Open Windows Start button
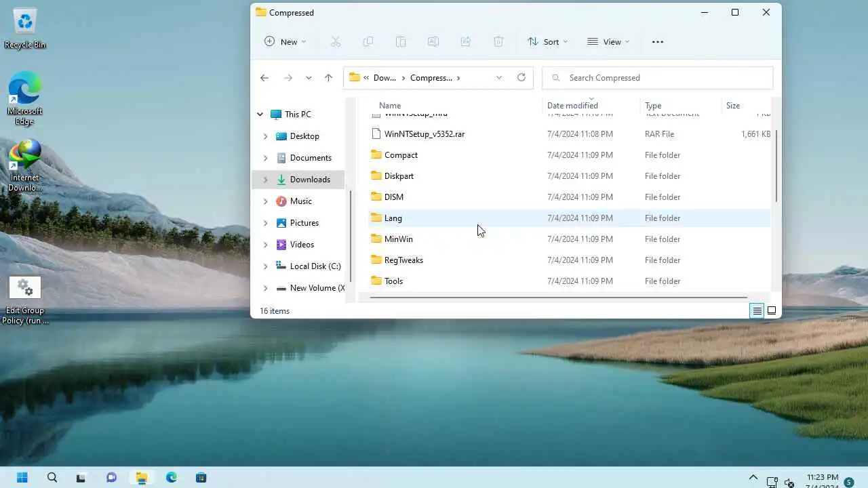Image resolution: width=868 pixels, height=488 pixels. point(22,477)
